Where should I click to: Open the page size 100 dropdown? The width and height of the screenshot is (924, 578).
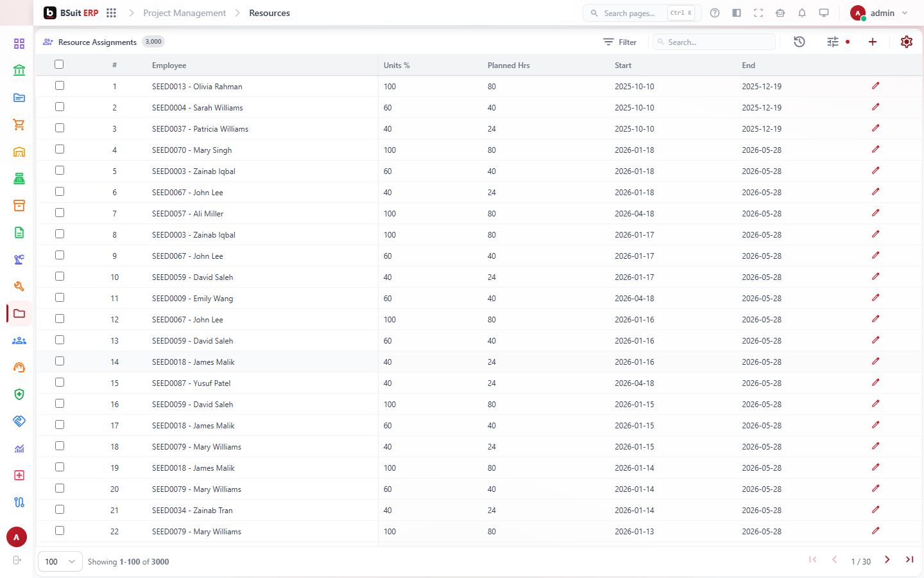click(x=60, y=561)
